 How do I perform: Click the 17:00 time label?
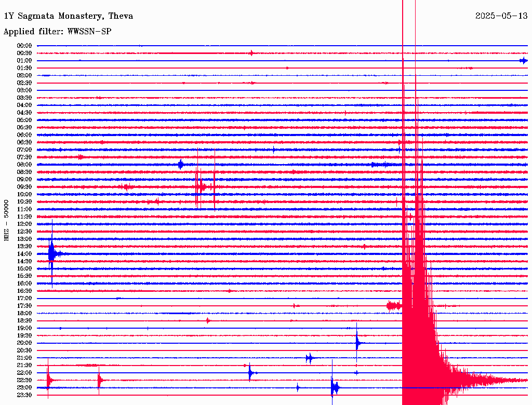coord(24,299)
